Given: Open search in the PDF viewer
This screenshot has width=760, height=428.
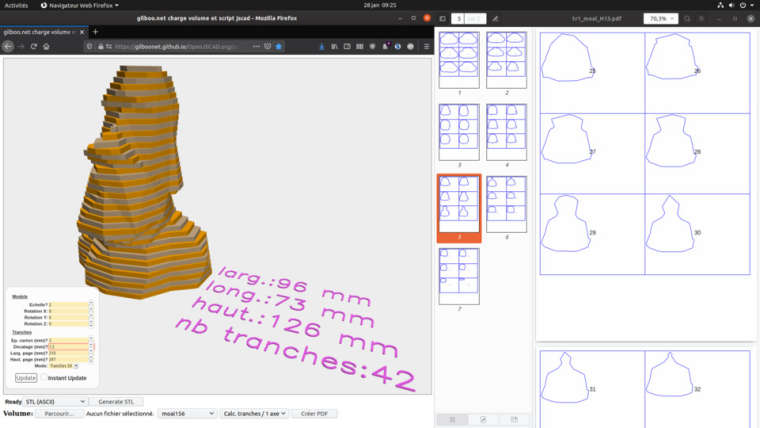Looking at the screenshot, I should click(687, 18).
